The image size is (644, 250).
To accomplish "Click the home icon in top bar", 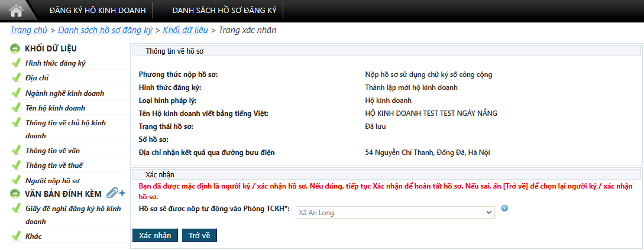I will coord(15,11).
